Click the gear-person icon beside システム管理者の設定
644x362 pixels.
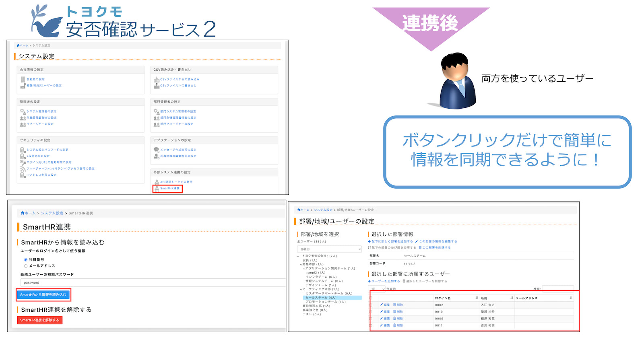click(x=23, y=111)
